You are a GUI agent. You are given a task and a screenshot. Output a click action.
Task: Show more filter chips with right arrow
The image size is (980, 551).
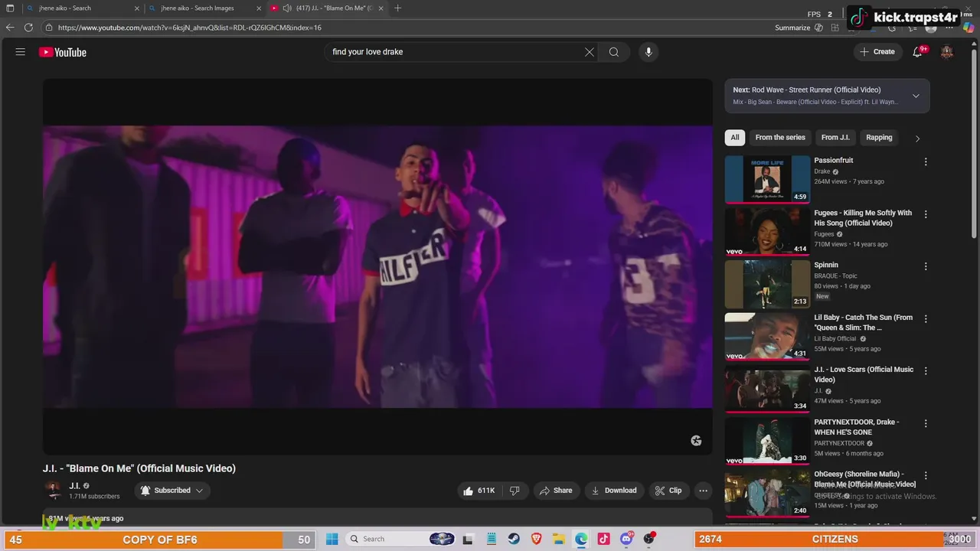point(917,139)
